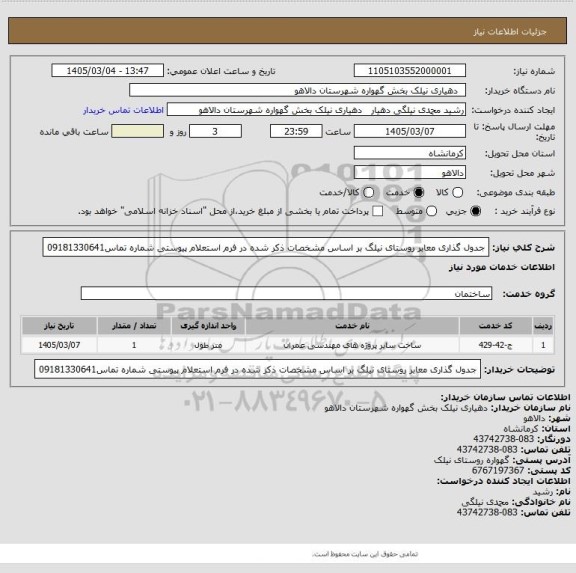Click the گروه خدمت field ساختمان
Image resolution: width=576 pixels, height=573 pixels.
click(286, 293)
